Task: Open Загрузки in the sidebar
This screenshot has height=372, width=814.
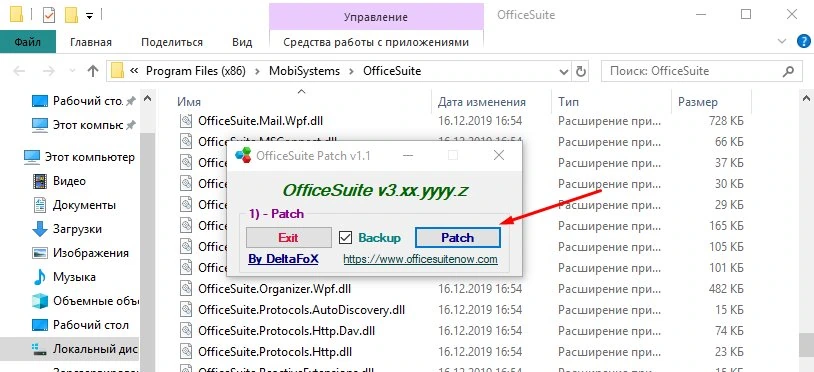Action: tap(67, 229)
